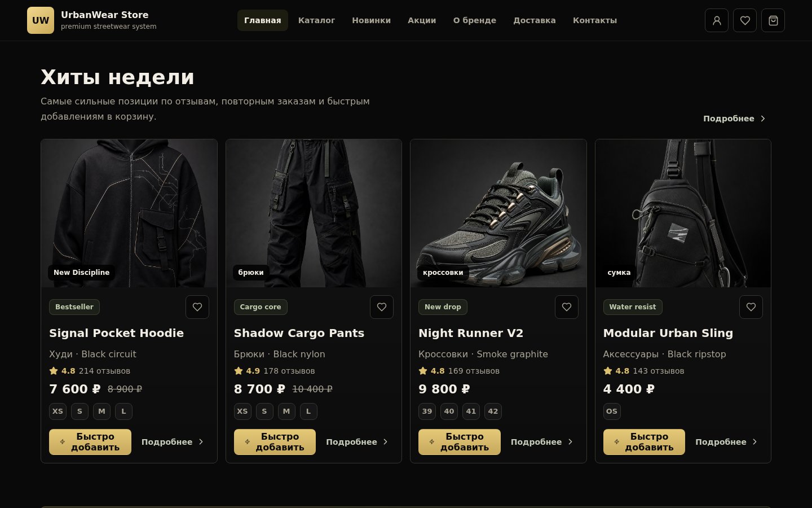The width and height of the screenshot is (812, 508).
Task: Add Signal Pocket Hoodie to favorites
Action: pos(197,307)
